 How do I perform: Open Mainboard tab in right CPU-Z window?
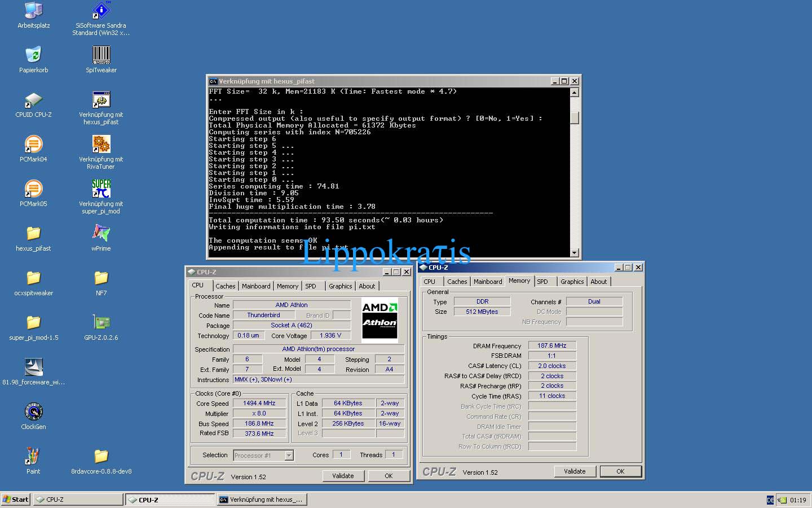488,282
